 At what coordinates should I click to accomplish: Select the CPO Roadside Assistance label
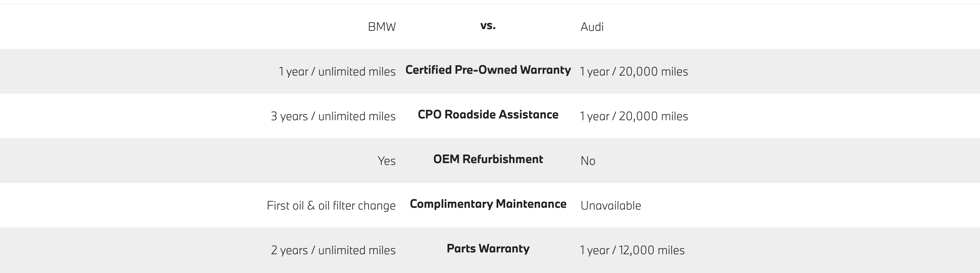(488, 115)
